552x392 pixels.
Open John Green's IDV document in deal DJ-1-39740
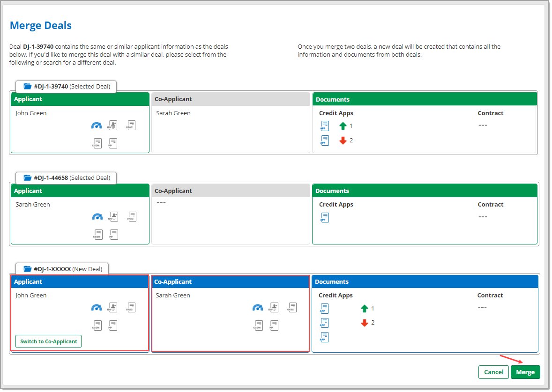tap(112, 125)
